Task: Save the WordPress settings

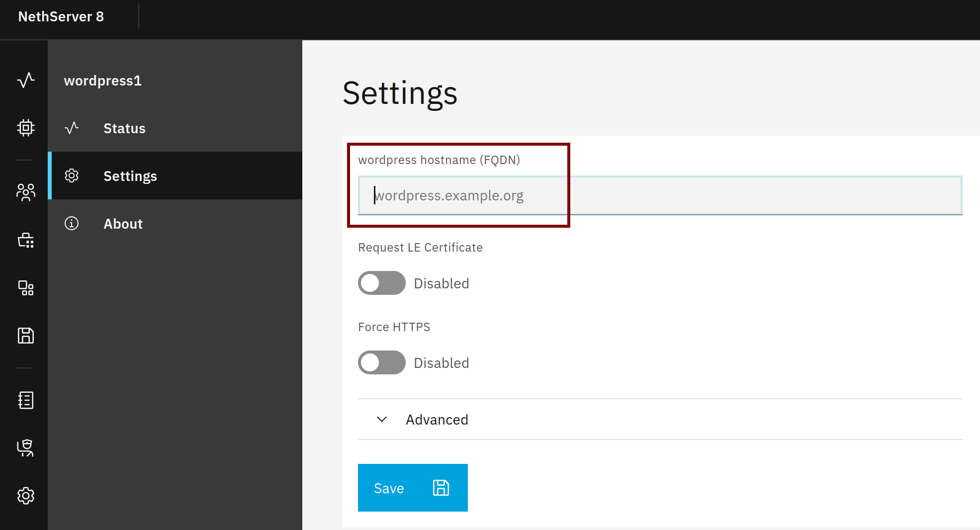Action: point(412,488)
